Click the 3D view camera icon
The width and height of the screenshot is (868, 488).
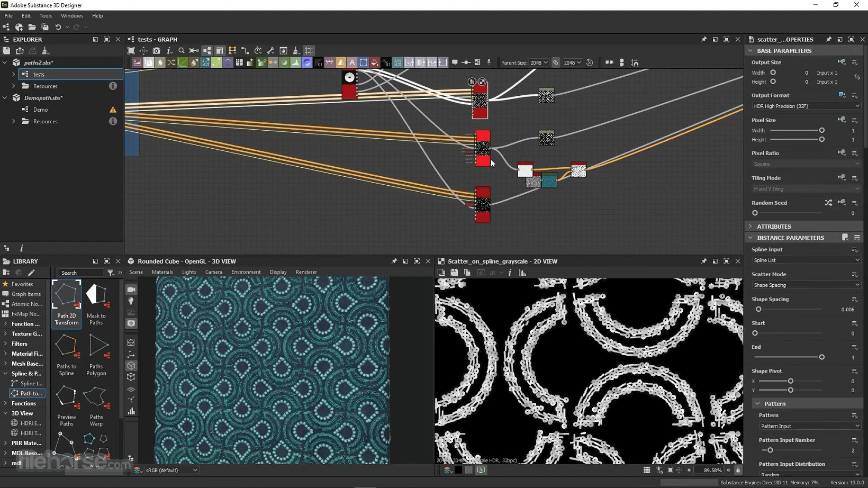[x=131, y=290]
